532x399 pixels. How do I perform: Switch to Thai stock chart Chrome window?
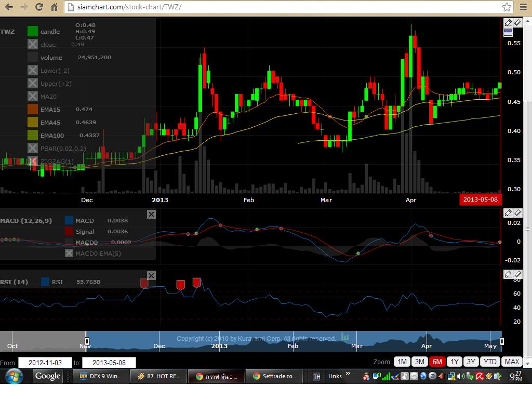[216, 376]
